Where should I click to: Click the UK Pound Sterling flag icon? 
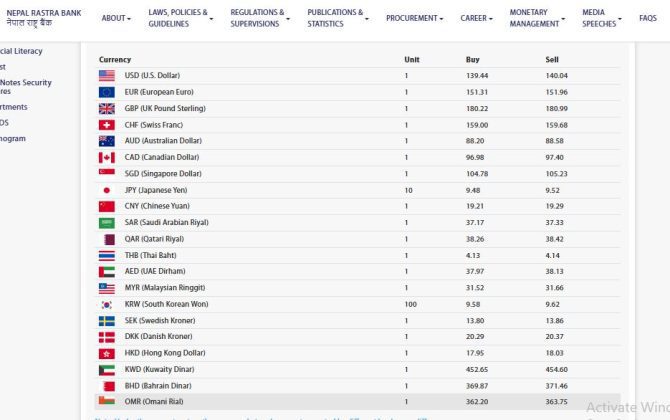coord(107,108)
